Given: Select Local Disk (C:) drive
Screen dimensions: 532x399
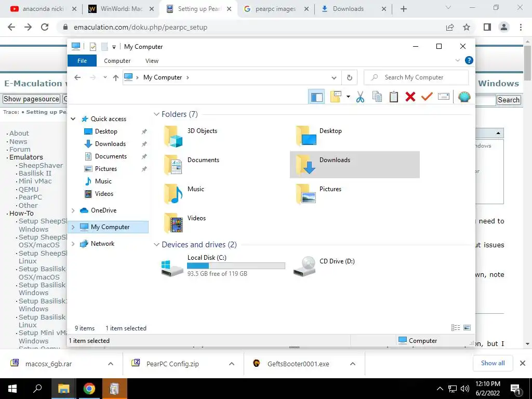Looking at the screenshot, I should [x=224, y=265].
